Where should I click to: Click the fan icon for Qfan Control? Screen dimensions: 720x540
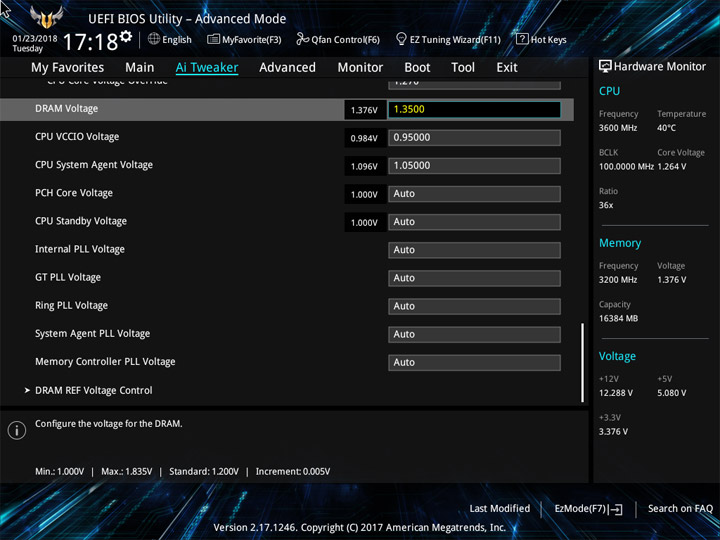click(302, 39)
